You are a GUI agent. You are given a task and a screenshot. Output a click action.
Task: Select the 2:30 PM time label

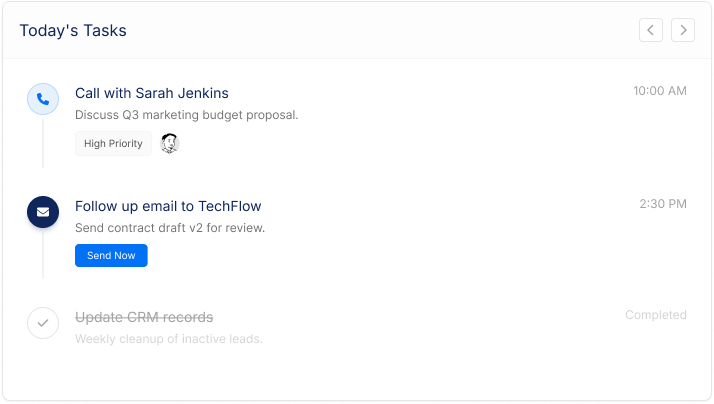click(x=663, y=204)
